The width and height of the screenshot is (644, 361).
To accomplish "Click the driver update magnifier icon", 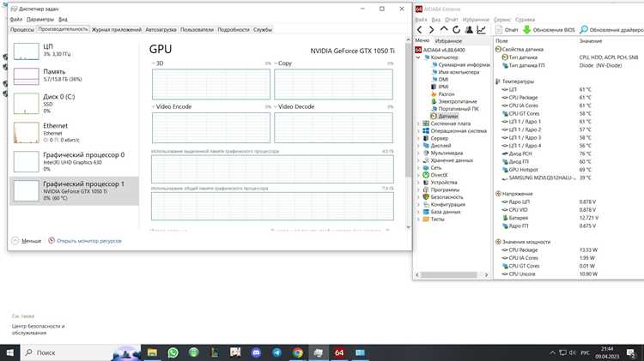I will tap(584, 29).
